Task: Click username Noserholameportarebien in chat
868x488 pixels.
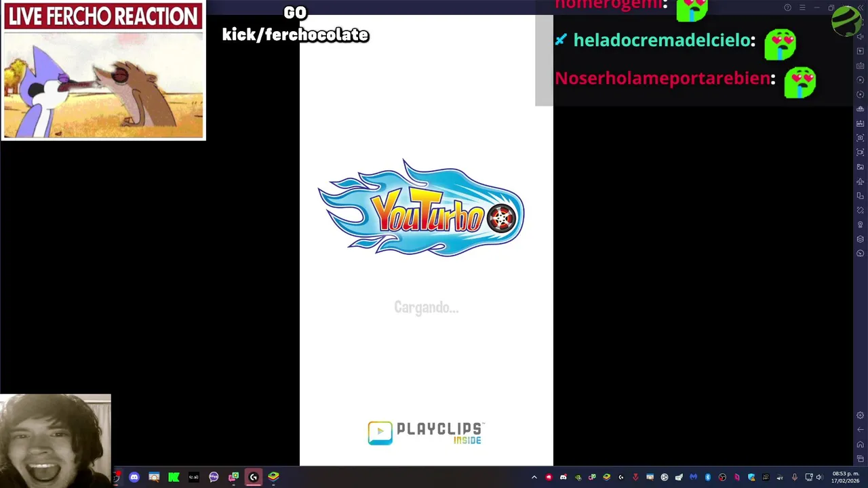Action: pyautogui.click(x=663, y=79)
